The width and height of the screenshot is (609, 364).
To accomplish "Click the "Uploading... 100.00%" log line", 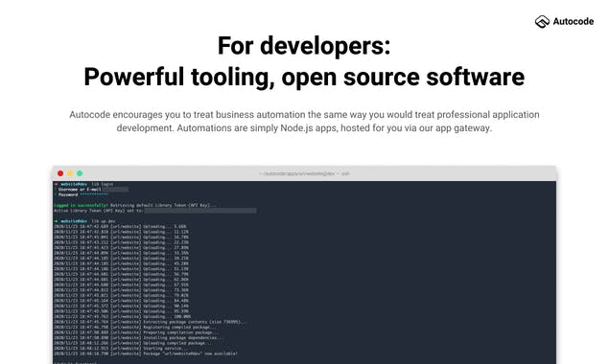I will click(x=123, y=317).
